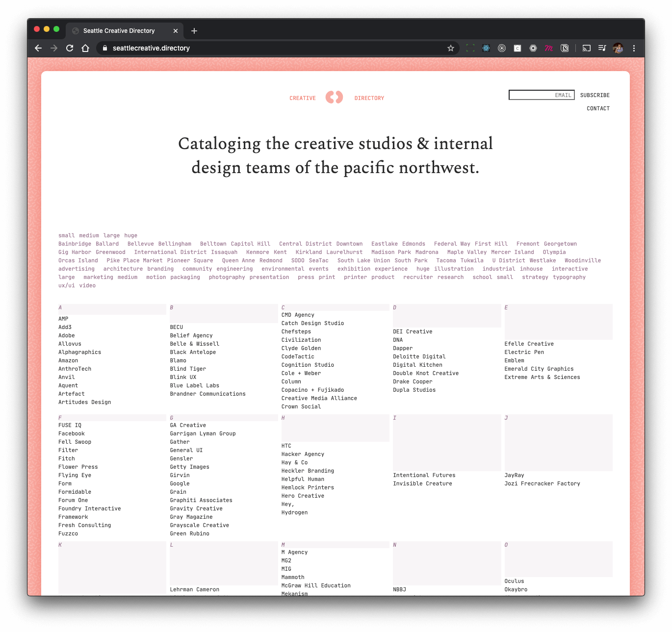The width and height of the screenshot is (672, 632).
Task: Close the Seattle Creative Directory tab
Action: 176,31
